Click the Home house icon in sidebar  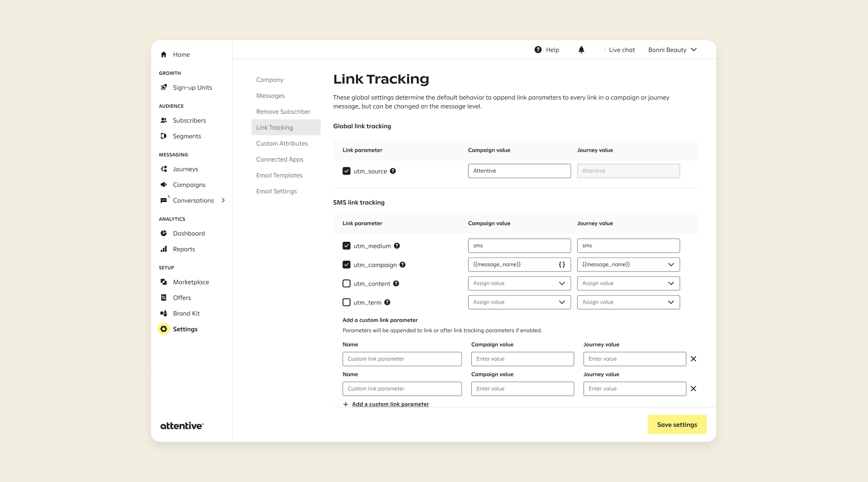pos(164,55)
